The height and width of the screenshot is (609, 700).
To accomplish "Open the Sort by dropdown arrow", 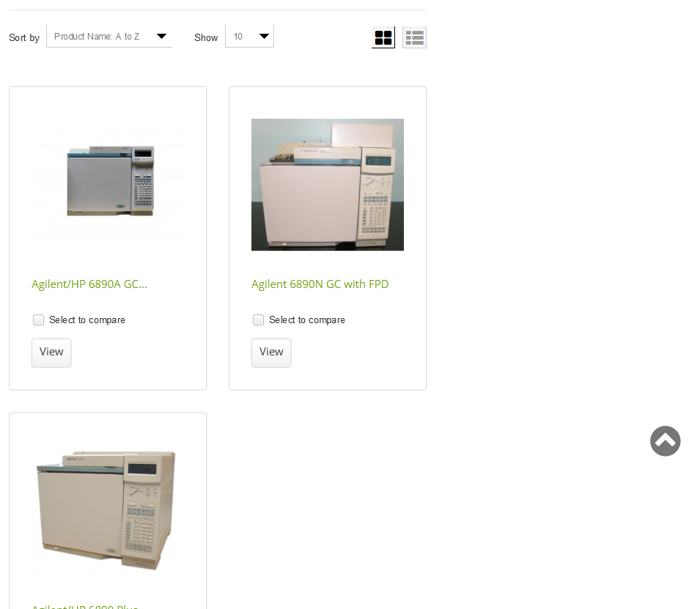I will 161,36.
